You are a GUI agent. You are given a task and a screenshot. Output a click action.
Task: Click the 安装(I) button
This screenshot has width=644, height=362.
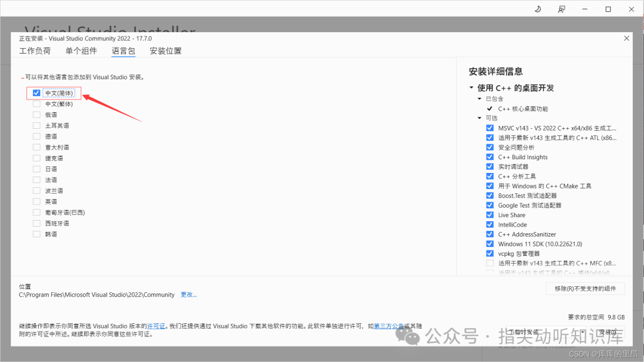tap(608, 332)
